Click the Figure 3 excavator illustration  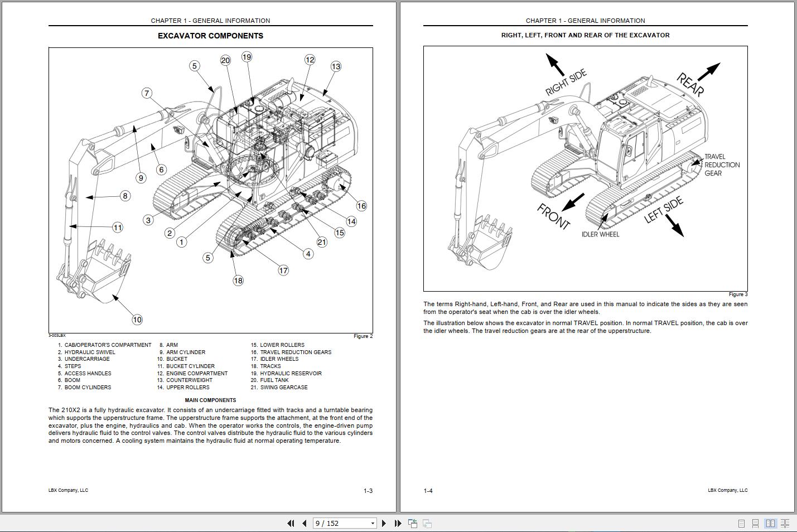(585, 169)
